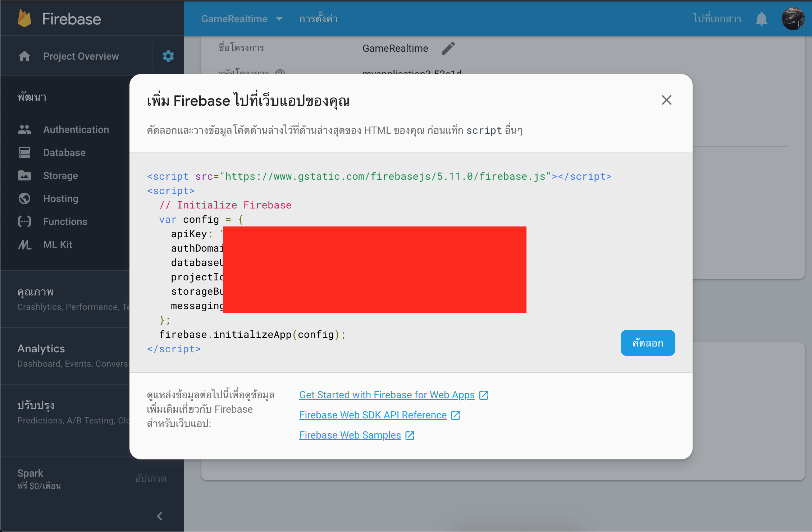This screenshot has width=812, height=532.
Task: Open the user profile avatar menu
Action: (x=793, y=19)
